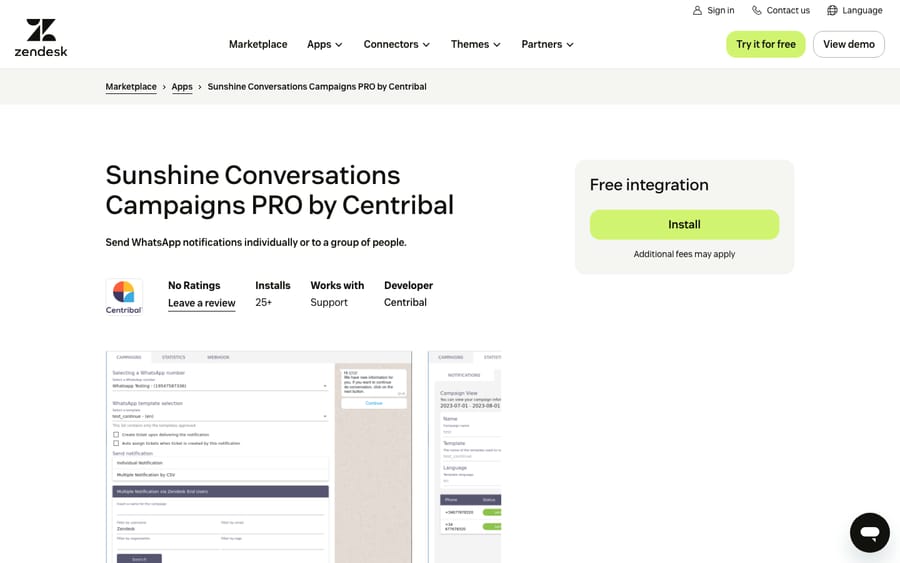Click the Leave a review link
Image resolution: width=900 pixels, height=563 pixels.
201,303
